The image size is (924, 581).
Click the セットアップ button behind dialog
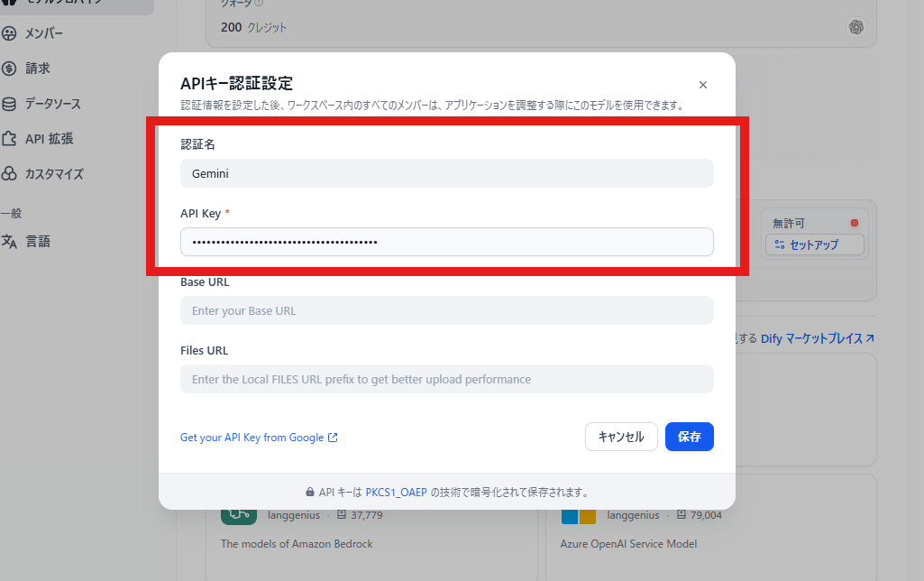[814, 244]
